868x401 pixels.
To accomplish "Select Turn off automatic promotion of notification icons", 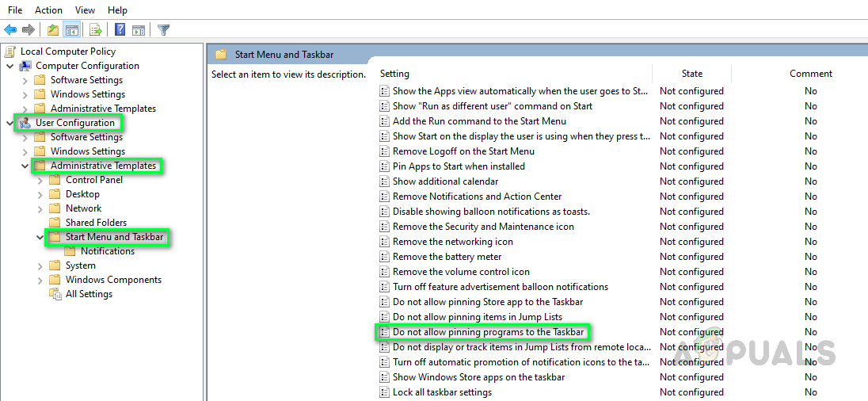I will (x=521, y=362).
